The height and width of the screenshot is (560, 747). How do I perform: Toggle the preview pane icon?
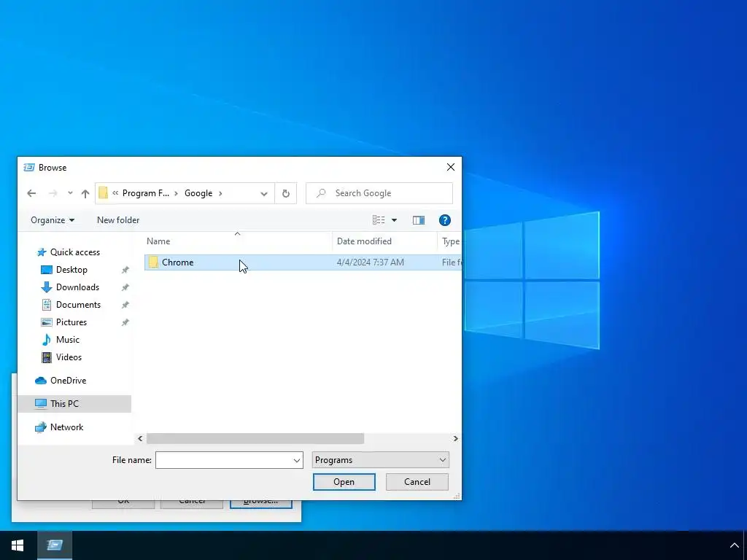point(419,220)
